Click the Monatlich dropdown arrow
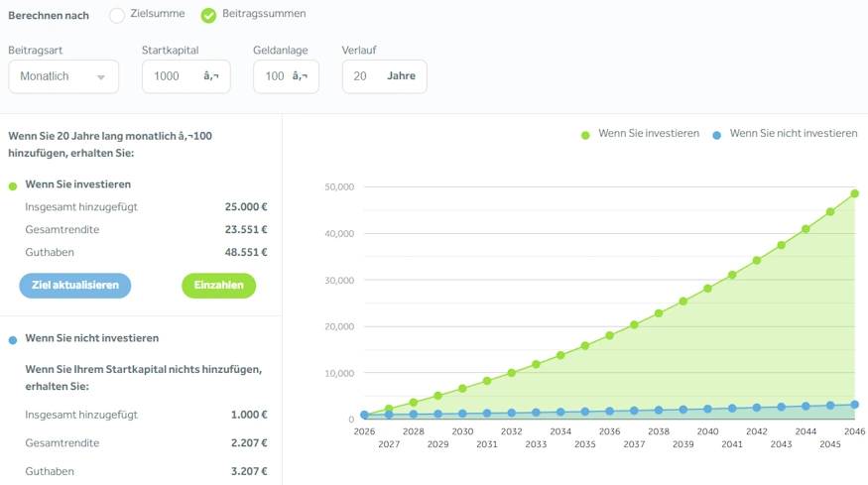This screenshot has width=868, height=485. click(101, 77)
